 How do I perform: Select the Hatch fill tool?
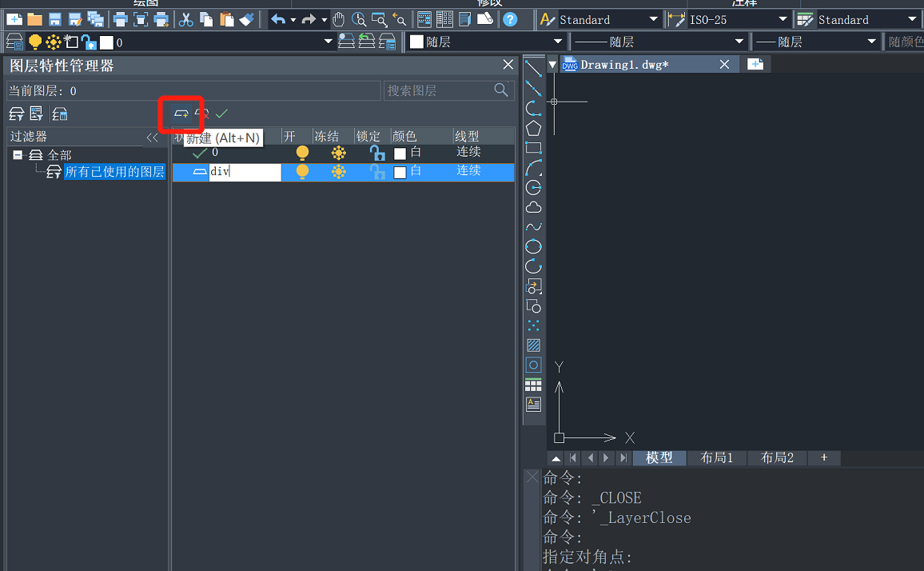coord(533,345)
